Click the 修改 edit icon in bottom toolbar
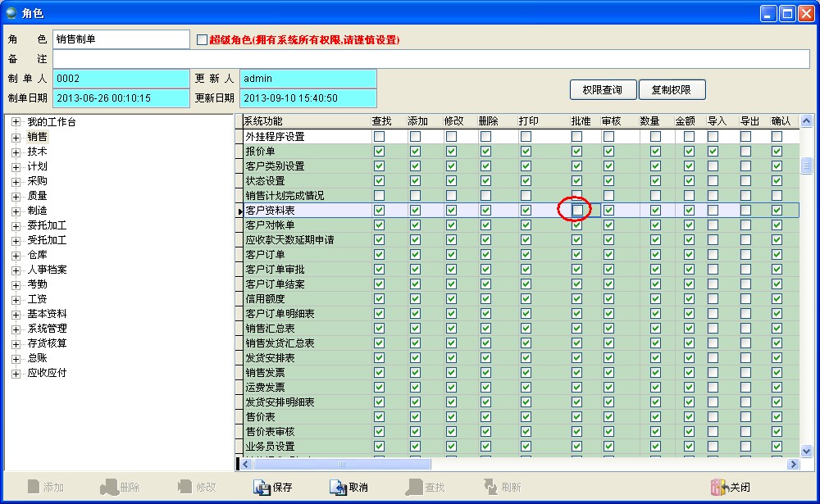 pyautogui.click(x=185, y=488)
